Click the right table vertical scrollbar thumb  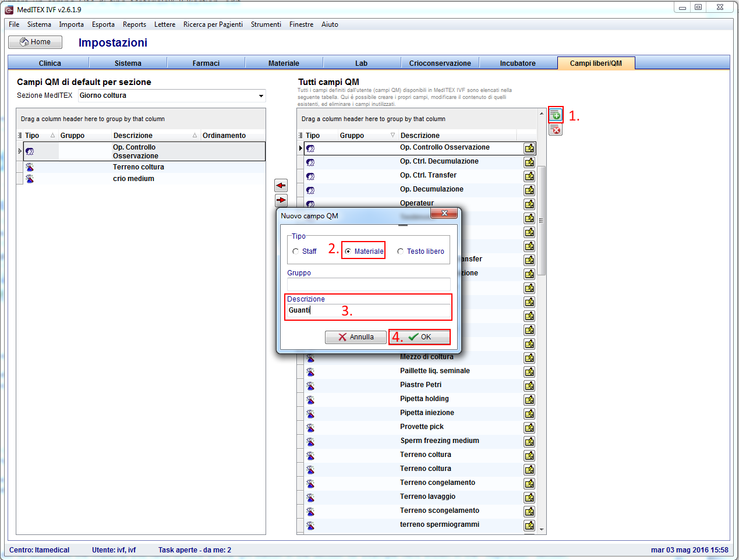click(541, 220)
